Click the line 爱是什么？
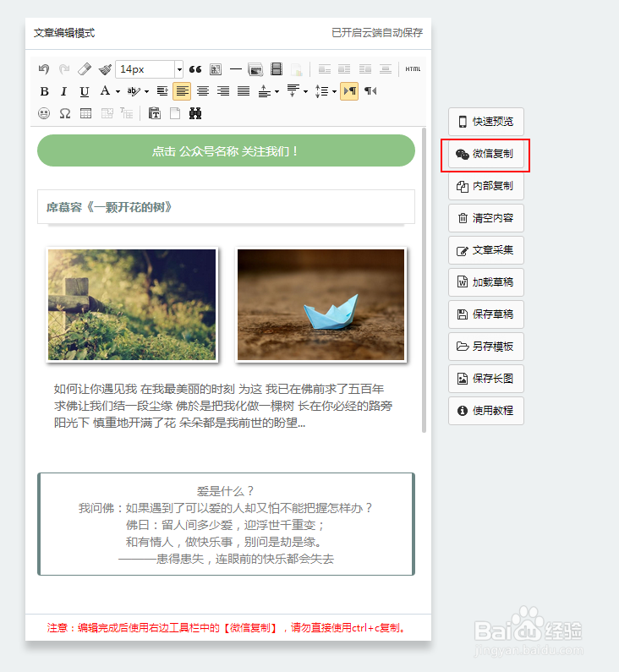Screen dimensions: 619x672 click(x=226, y=491)
